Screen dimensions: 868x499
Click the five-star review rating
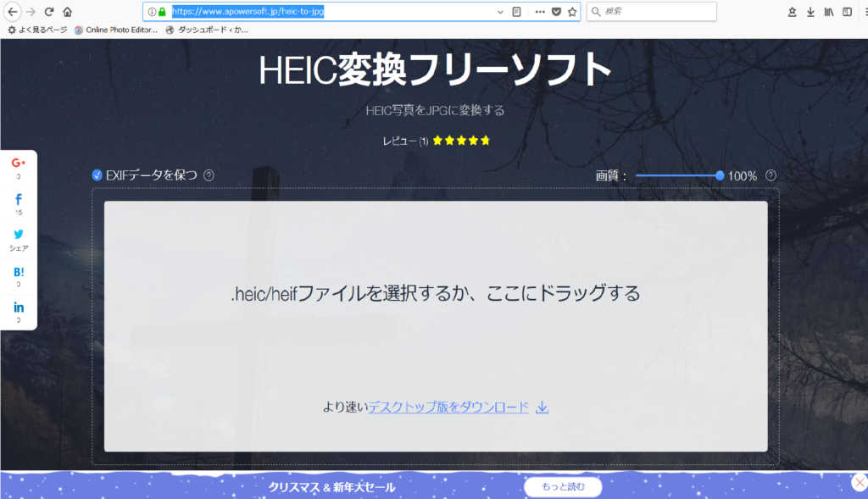462,141
